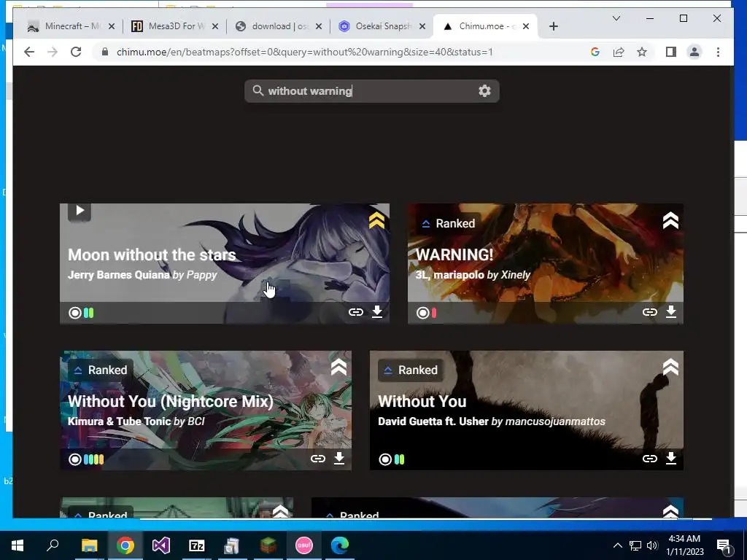Click the chimu.moe address bar URL
This screenshot has width=747, height=560.
pyautogui.click(x=305, y=52)
